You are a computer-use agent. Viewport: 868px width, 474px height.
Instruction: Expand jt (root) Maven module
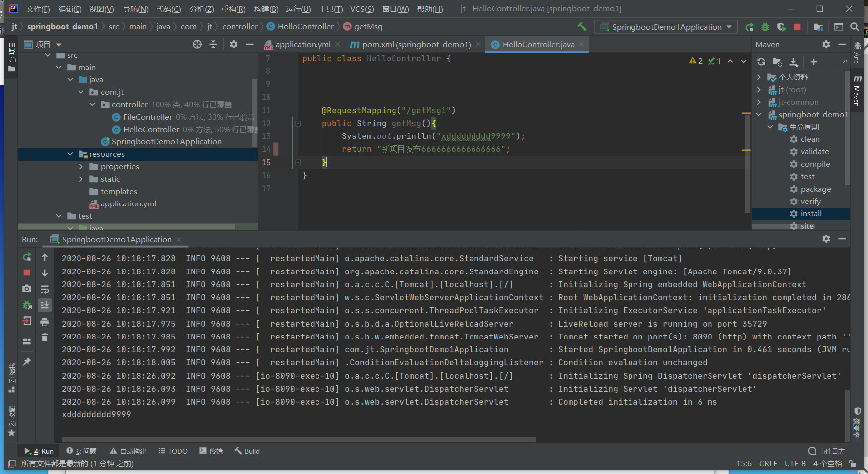(x=759, y=89)
